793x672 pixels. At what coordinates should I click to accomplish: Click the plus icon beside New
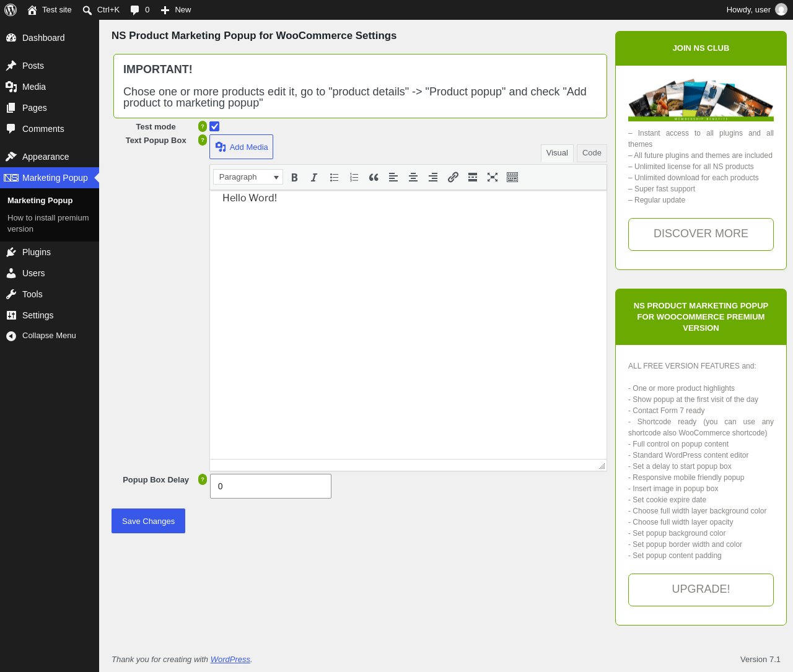coord(165,10)
